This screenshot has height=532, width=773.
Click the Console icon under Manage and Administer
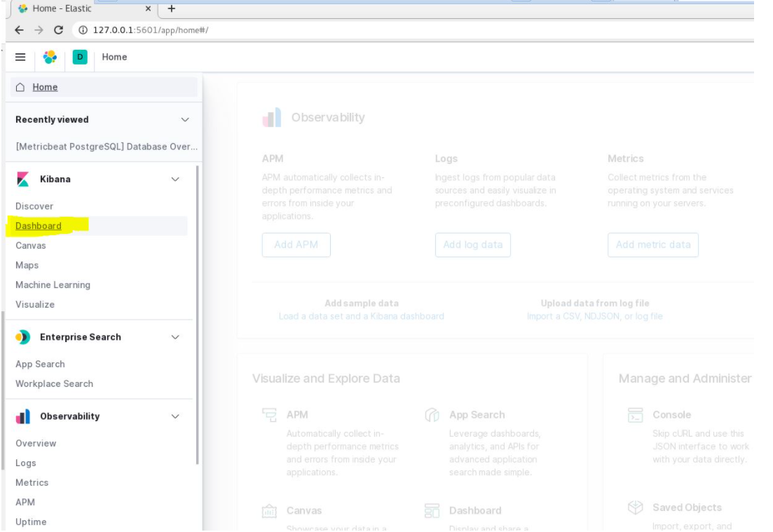tap(636, 415)
